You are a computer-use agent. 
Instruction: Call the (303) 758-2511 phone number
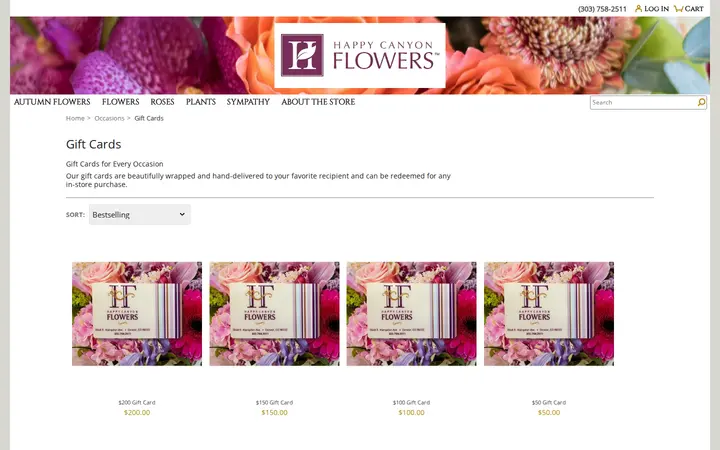tap(602, 9)
